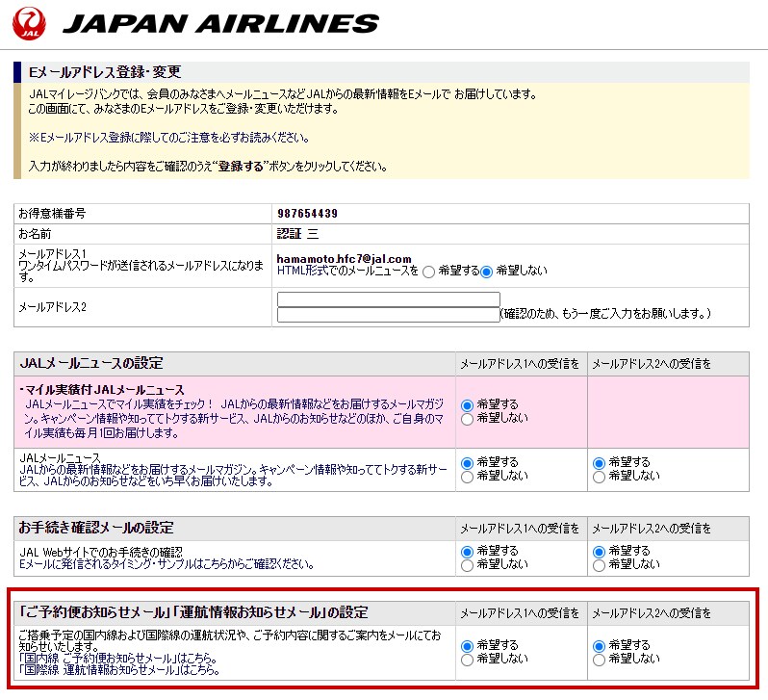
Task: Disable ご予約便お知らせメール for address 2
Action: (x=600, y=659)
